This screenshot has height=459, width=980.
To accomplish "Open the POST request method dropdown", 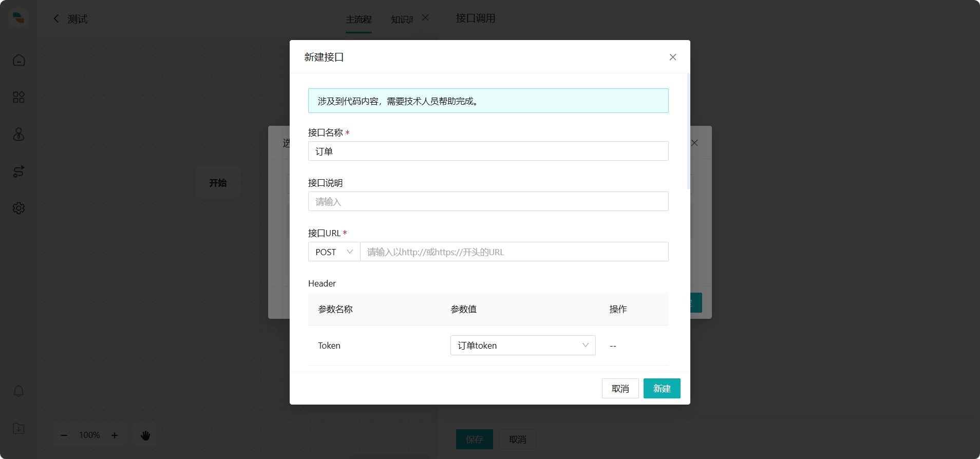I will click(x=334, y=252).
